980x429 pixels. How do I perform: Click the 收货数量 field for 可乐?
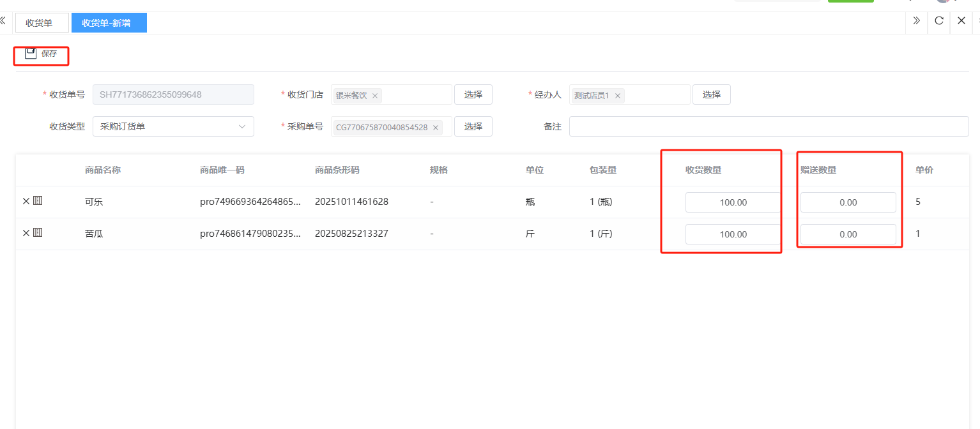point(733,202)
